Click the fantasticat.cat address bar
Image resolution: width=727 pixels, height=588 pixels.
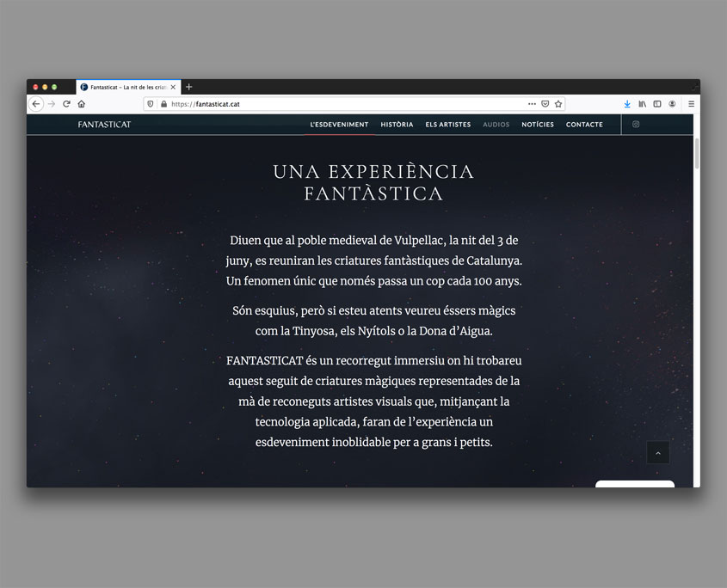[x=344, y=104]
